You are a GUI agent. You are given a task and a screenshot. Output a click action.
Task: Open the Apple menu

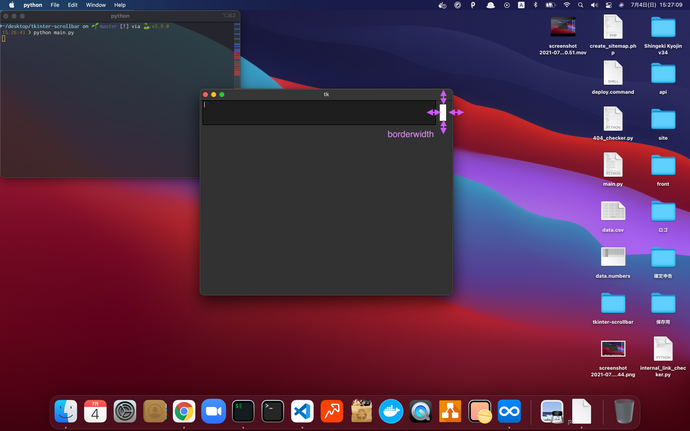click(x=12, y=5)
